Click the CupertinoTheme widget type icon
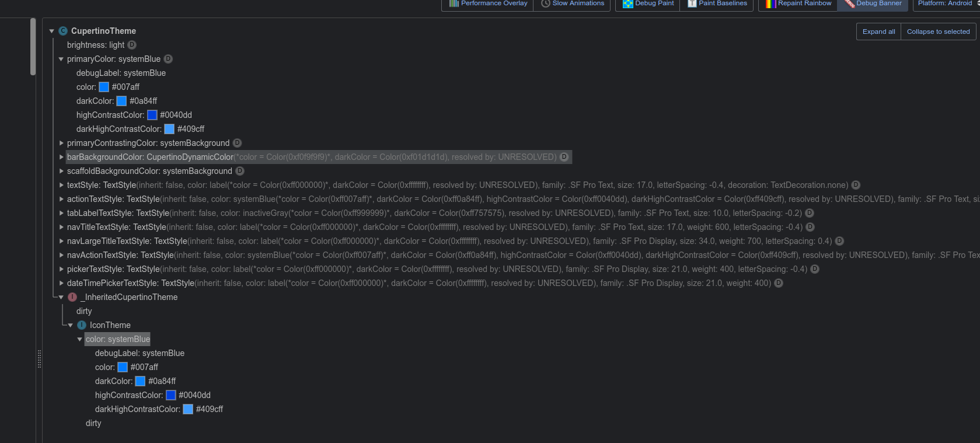Image resolution: width=980 pixels, height=443 pixels. tap(63, 31)
